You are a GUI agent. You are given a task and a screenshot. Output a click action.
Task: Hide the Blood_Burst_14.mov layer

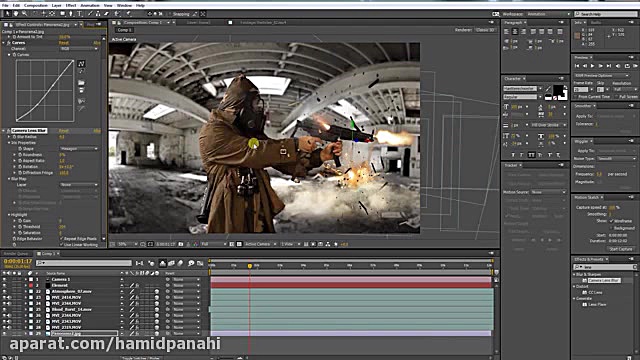coord(4,309)
